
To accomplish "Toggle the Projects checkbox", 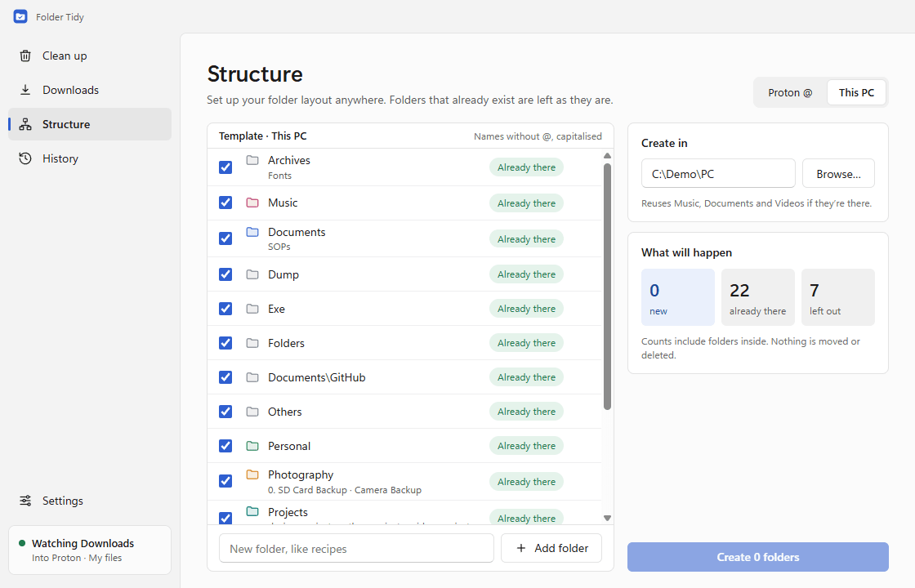I will pos(225,518).
